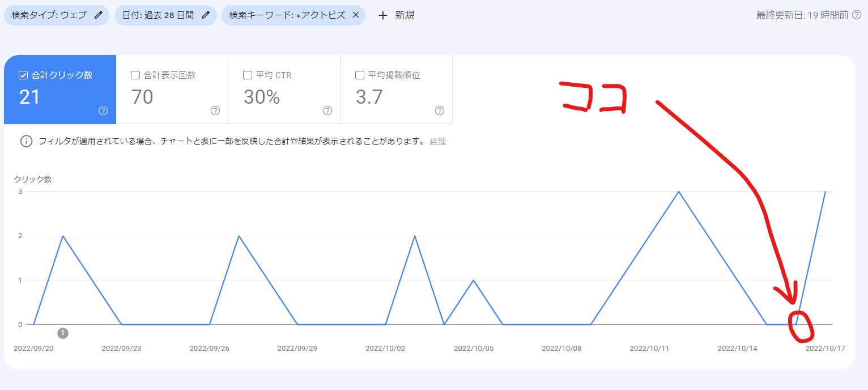The image size is (868, 390).
Task: Click the 2022/10/08 date label
Action: (561, 348)
